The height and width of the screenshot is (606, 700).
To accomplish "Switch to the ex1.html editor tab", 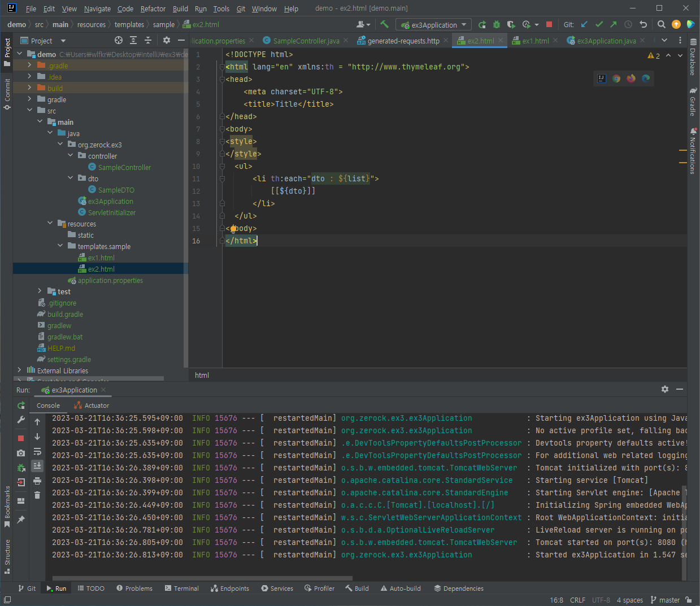I will point(535,41).
